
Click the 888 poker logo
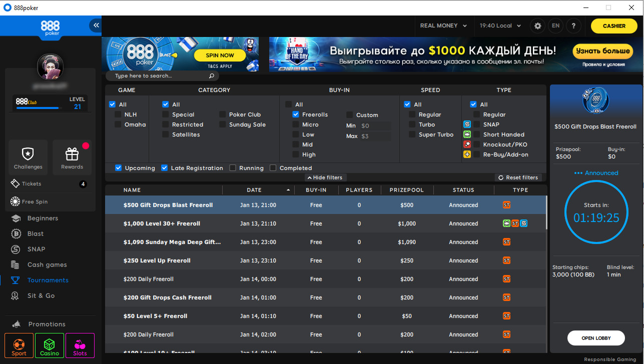tap(50, 27)
